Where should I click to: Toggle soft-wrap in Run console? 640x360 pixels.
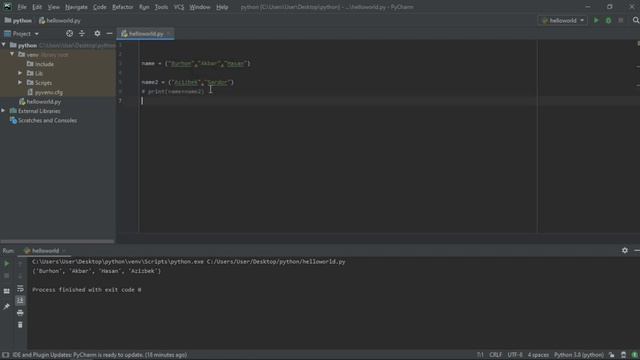coord(20,289)
